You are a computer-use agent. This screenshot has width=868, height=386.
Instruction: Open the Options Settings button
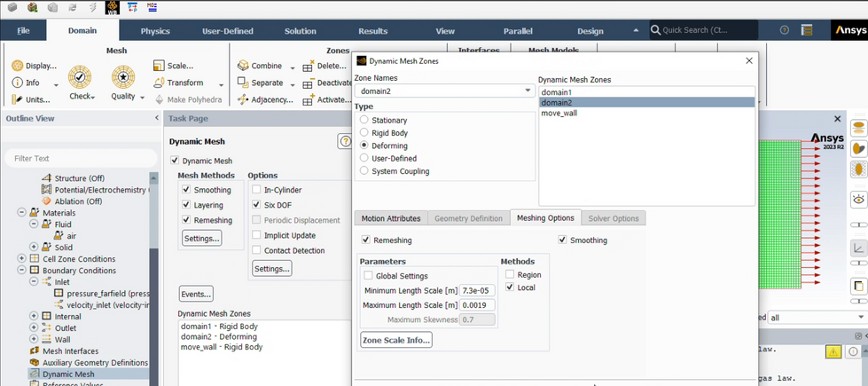pos(272,269)
